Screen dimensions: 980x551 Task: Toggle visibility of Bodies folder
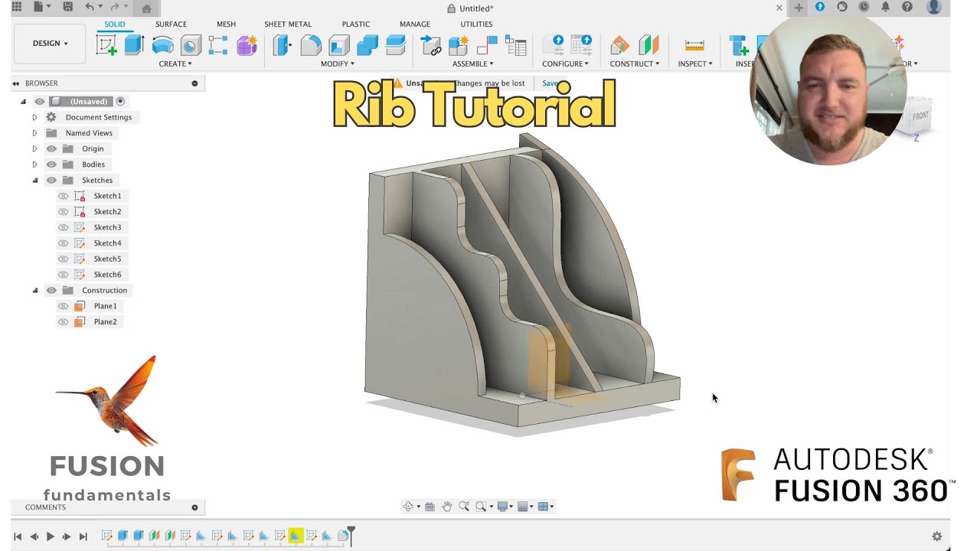[51, 165]
